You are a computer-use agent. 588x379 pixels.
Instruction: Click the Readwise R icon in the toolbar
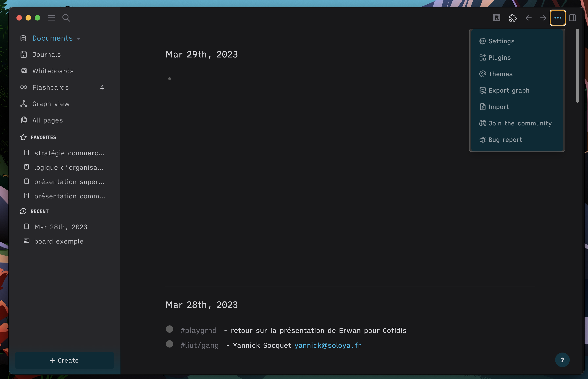pyautogui.click(x=496, y=18)
